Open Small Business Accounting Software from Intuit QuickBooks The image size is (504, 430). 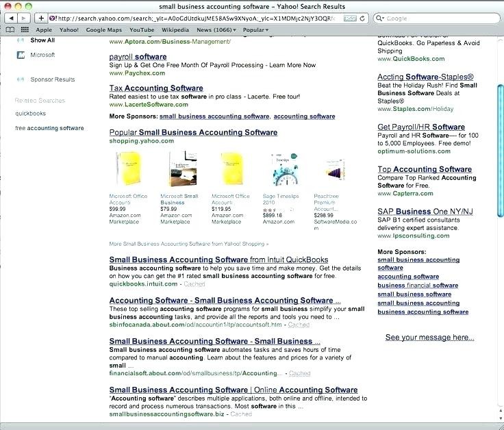(x=218, y=260)
